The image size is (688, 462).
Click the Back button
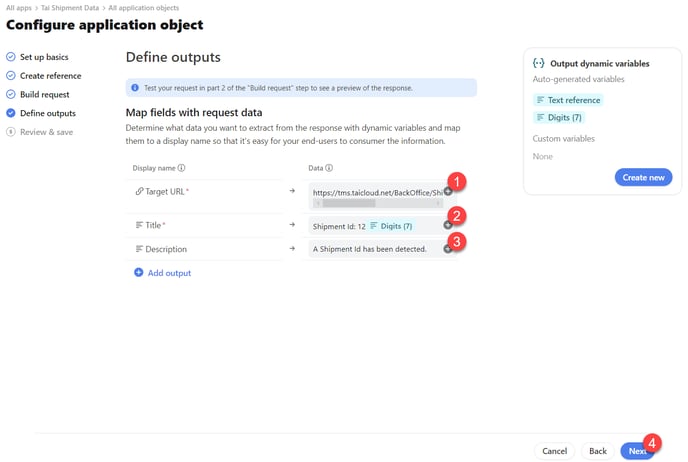point(598,451)
